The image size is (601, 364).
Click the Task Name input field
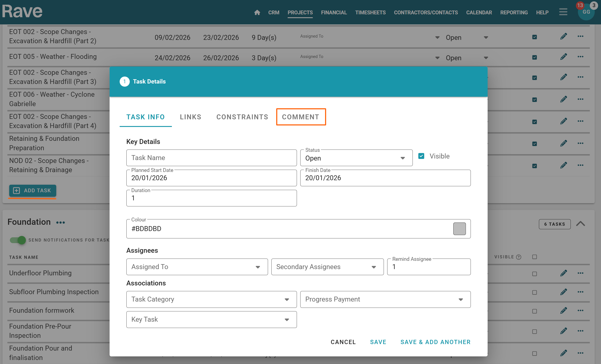(x=211, y=158)
